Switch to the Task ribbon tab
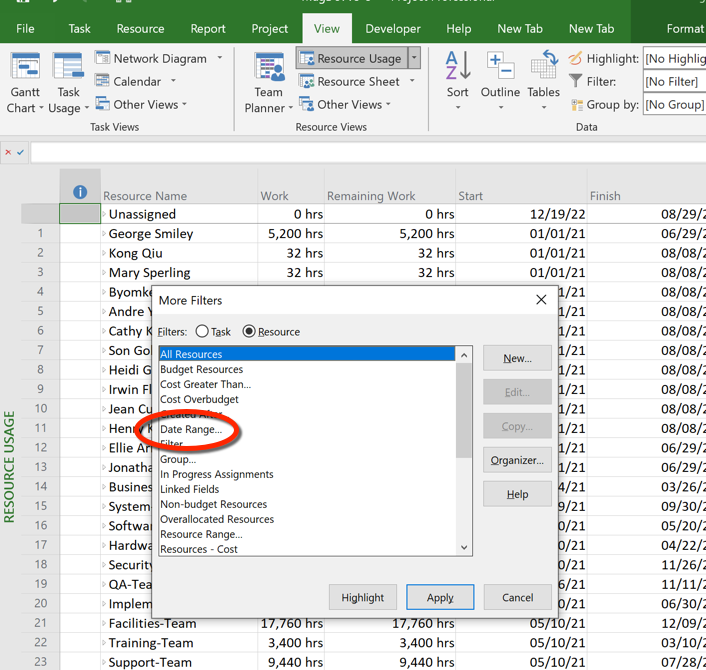Image resolution: width=706 pixels, height=670 pixels. click(x=79, y=29)
